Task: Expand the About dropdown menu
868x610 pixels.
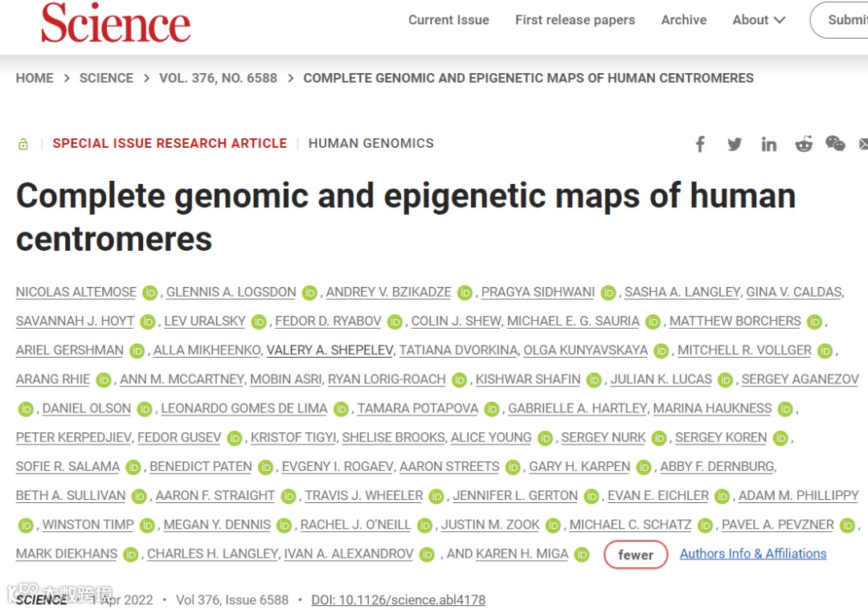Action: click(758, 20)
